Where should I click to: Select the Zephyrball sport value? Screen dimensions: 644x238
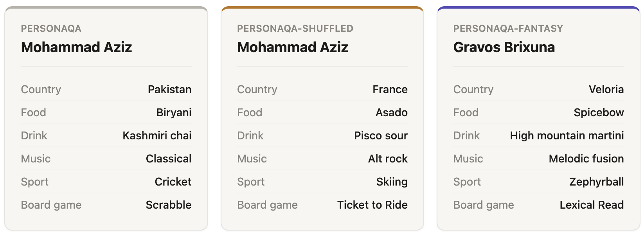[596, 182]
